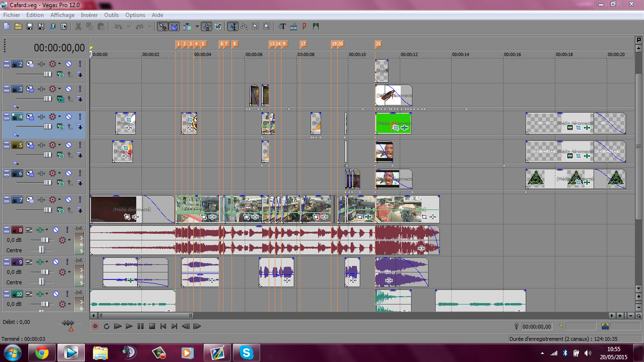
Task: Select the Normal edit tool
Action: tap(232, 26)
